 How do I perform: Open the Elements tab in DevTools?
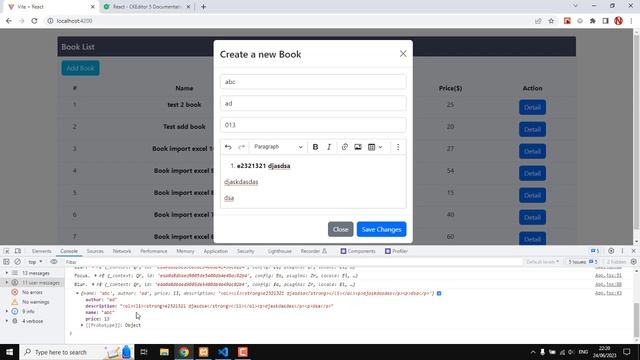pos(42,251)
